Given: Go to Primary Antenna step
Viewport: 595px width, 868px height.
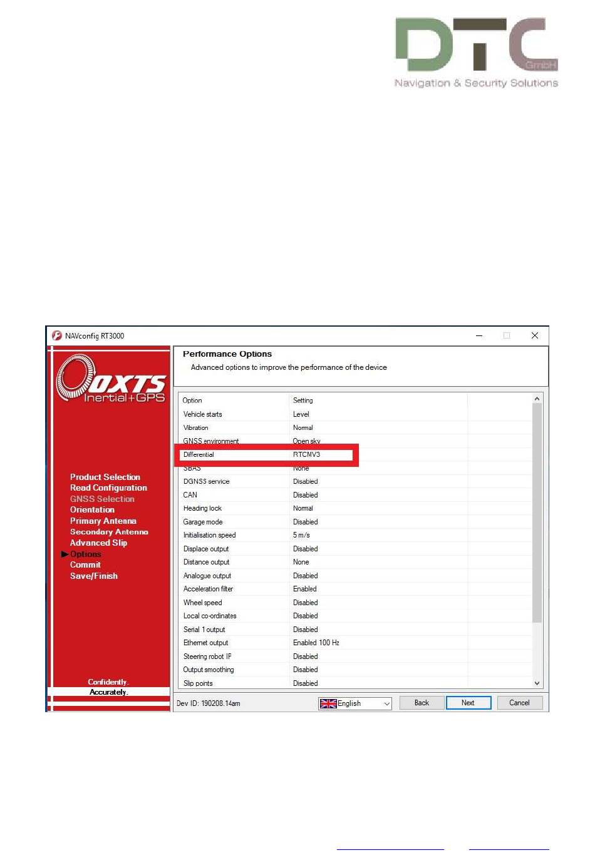Looking at the screenshot, I should click(x=103, y=521).
